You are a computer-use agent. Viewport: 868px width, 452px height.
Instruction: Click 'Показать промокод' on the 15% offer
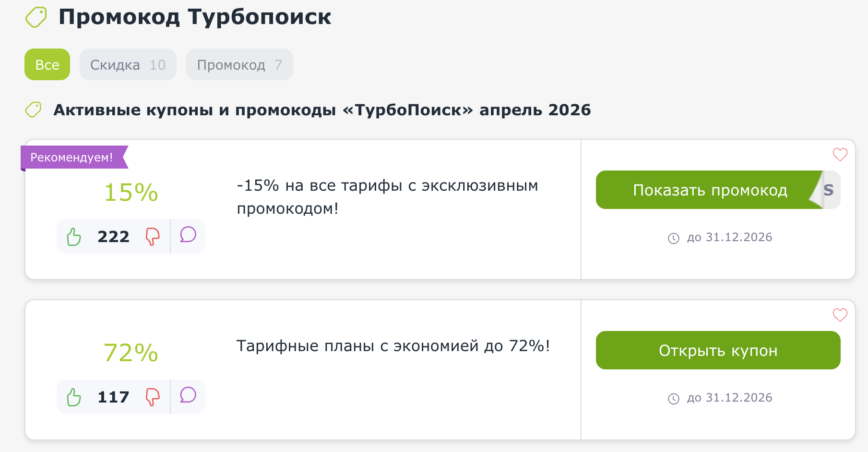(x=710, y=190)
